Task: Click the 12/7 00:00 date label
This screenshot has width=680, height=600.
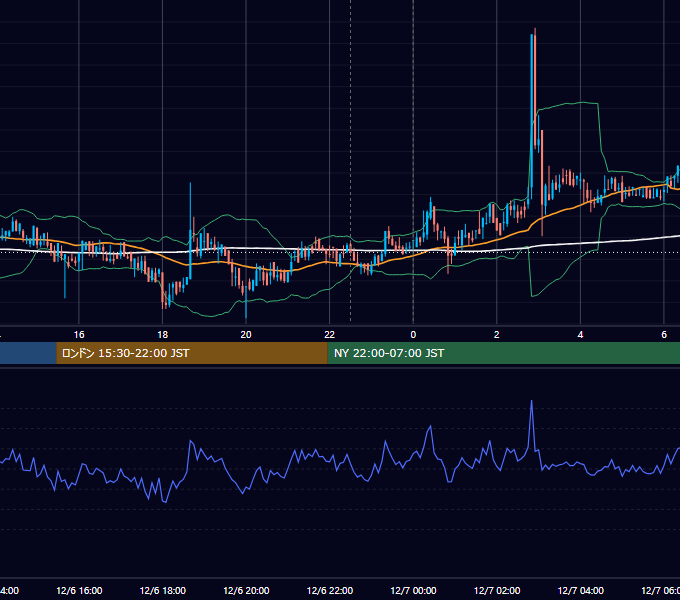Action: (413, 591)
